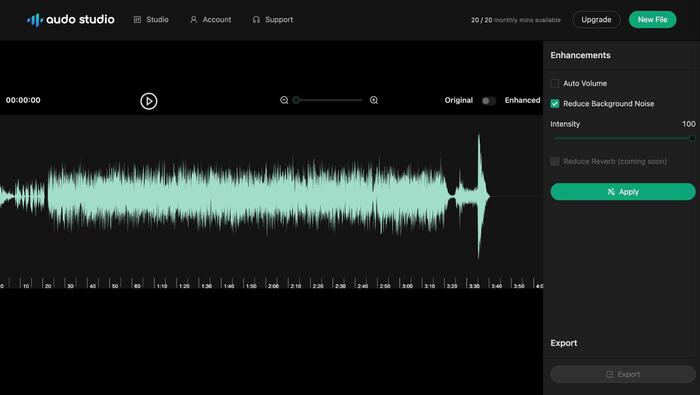Click the Intensity slider handle
Viewport: 700px width, 395px height.
click(692, 138)
